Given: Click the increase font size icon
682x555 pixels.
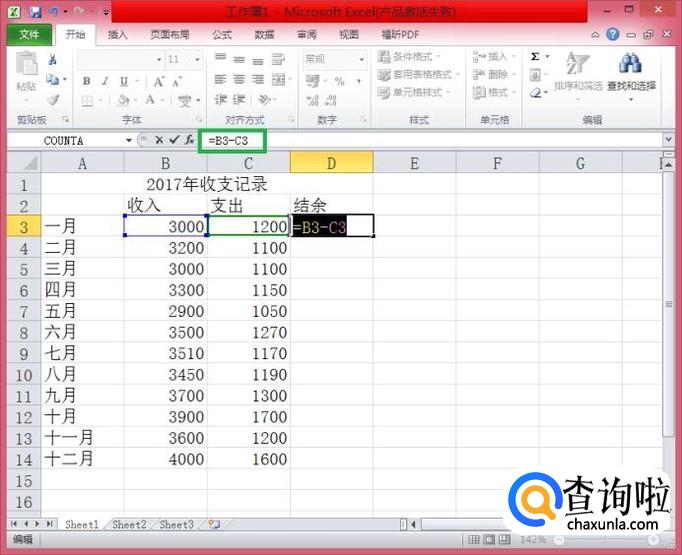Looking at the screenshot, I should pos(158,81).
